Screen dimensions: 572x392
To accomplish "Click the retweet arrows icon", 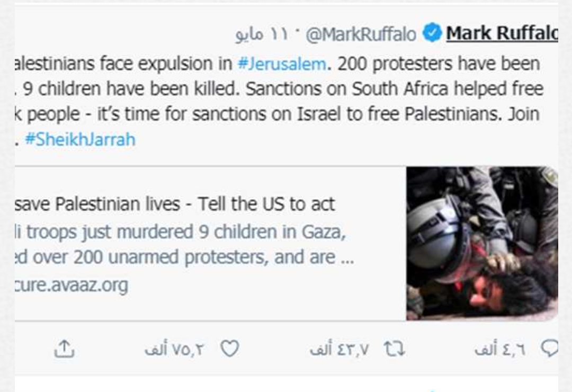I will [x=395, y=349].
